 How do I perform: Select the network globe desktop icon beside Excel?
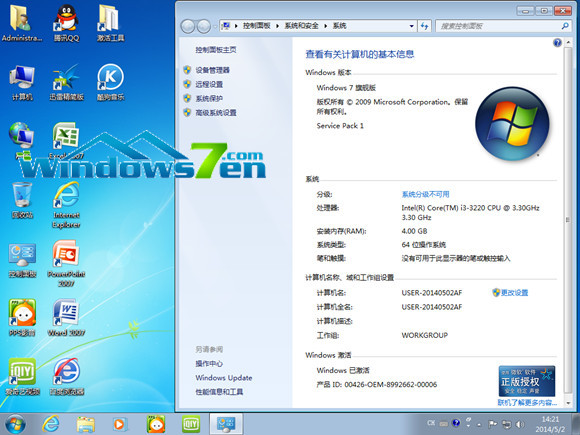(22, 141)
